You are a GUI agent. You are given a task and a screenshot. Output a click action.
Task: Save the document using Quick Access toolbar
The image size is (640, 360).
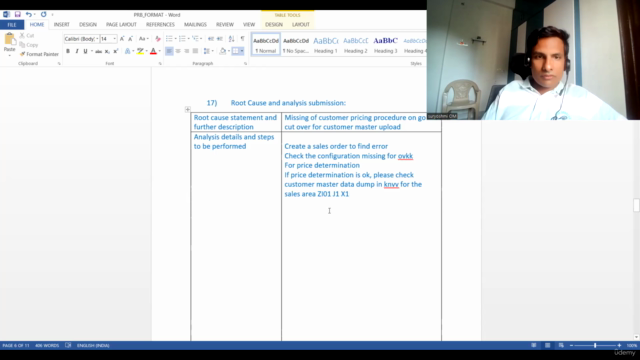[18, 14]
